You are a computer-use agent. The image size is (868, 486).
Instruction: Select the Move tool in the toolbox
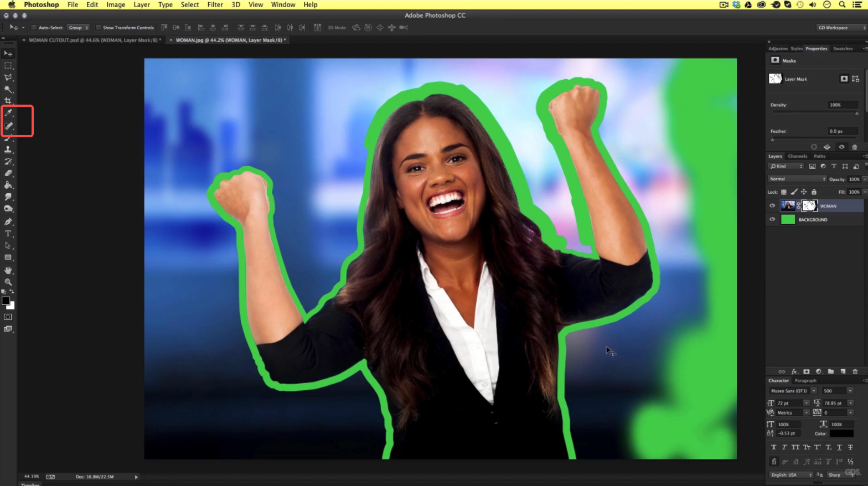click(x=8, y=54)
